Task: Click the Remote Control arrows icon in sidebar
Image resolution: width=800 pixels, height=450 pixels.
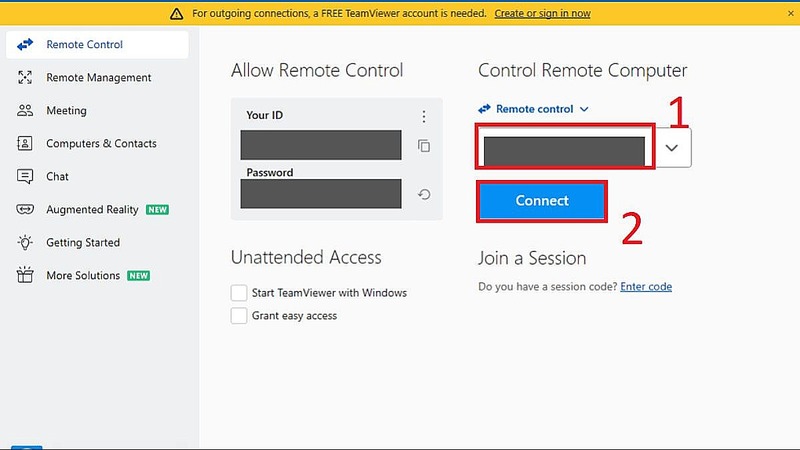Action: tap(25, 45)
